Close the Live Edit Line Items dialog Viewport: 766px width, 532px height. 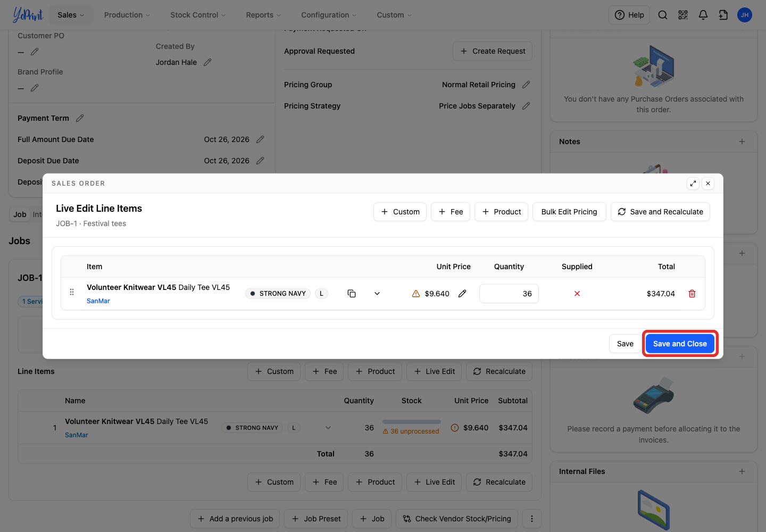[708, 184]
